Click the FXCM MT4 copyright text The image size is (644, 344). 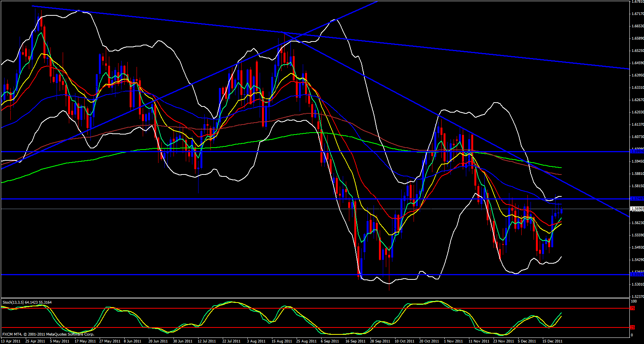(48, 334)
